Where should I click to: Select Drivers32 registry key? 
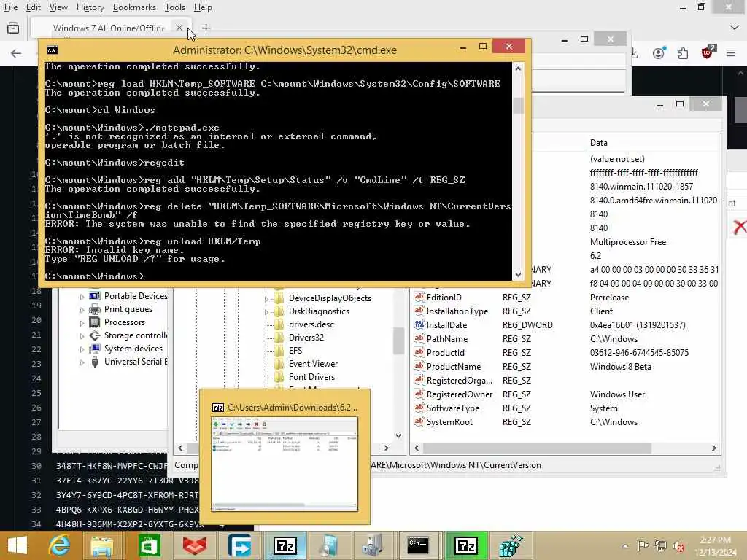click(306, 337)
